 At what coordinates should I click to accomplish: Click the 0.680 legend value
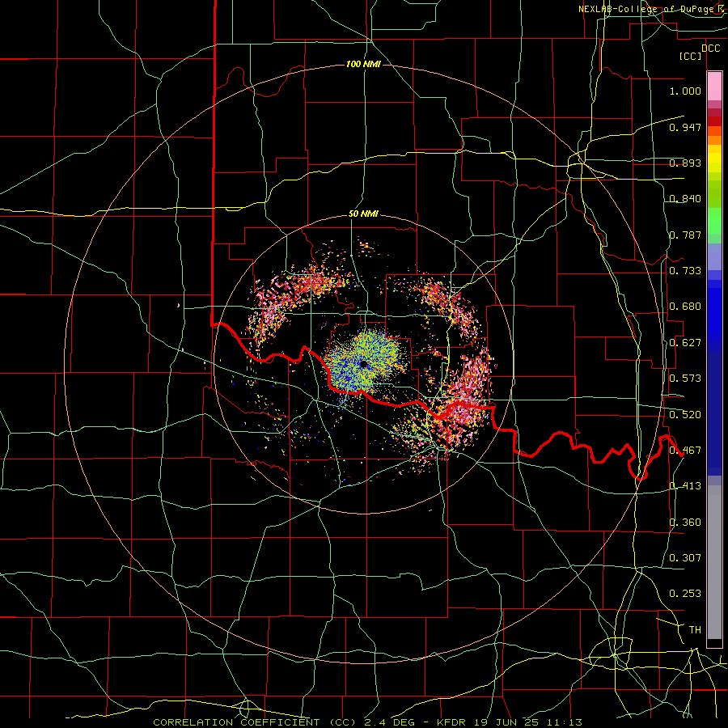pyautogui.click(x=685, y=307)
